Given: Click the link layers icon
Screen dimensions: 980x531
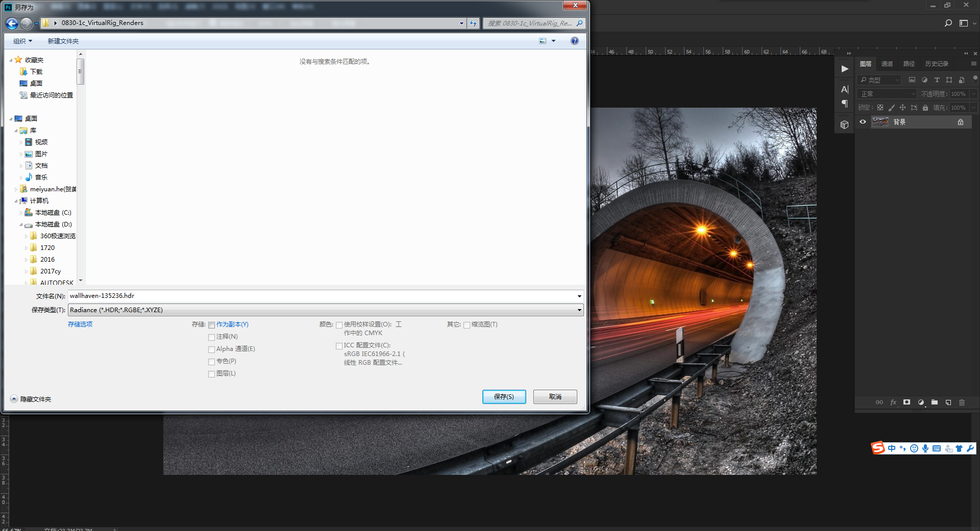Looking at the screenshot, I should (879, 402).
